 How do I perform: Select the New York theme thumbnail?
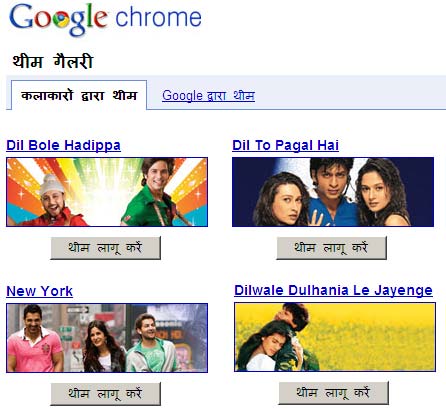pos(107,338)
